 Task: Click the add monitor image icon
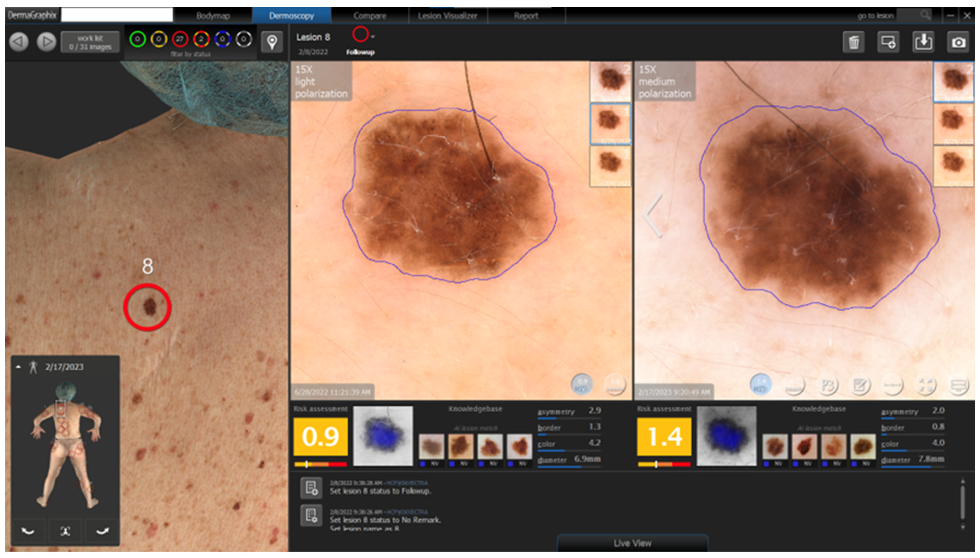[888, 42]
